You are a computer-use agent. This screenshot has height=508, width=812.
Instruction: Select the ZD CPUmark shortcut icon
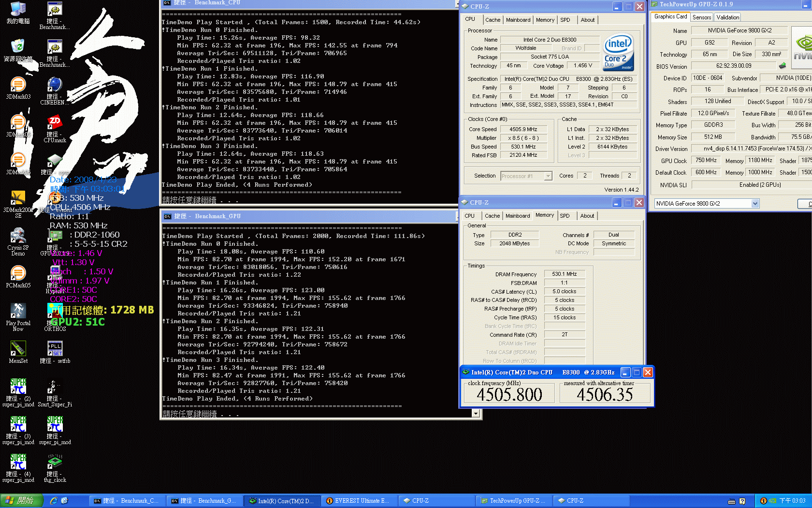[x=55, y=129]
